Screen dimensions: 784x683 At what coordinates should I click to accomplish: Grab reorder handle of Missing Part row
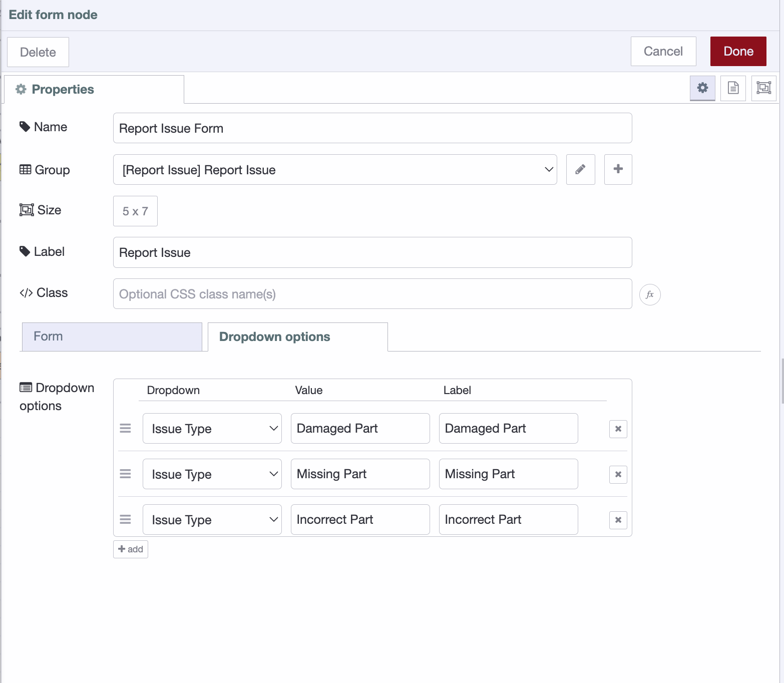click(125, 474)
